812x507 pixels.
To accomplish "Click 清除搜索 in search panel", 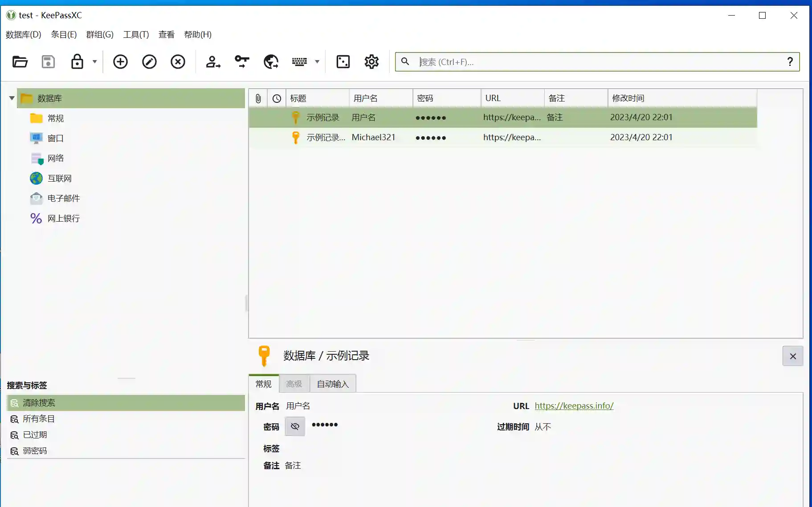I will [126, 402].
